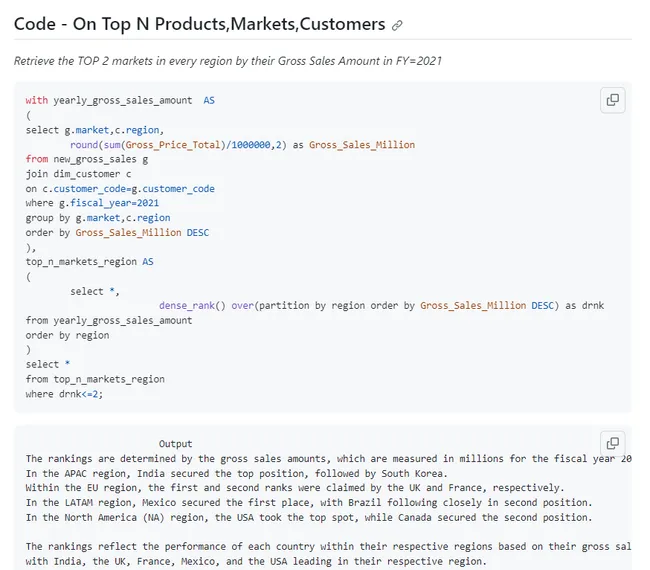Image resolution: width=650 pixels, height=570 pixels.
Task: Click the 'join dim_customer c' line
Action: (x=79, y=174)
